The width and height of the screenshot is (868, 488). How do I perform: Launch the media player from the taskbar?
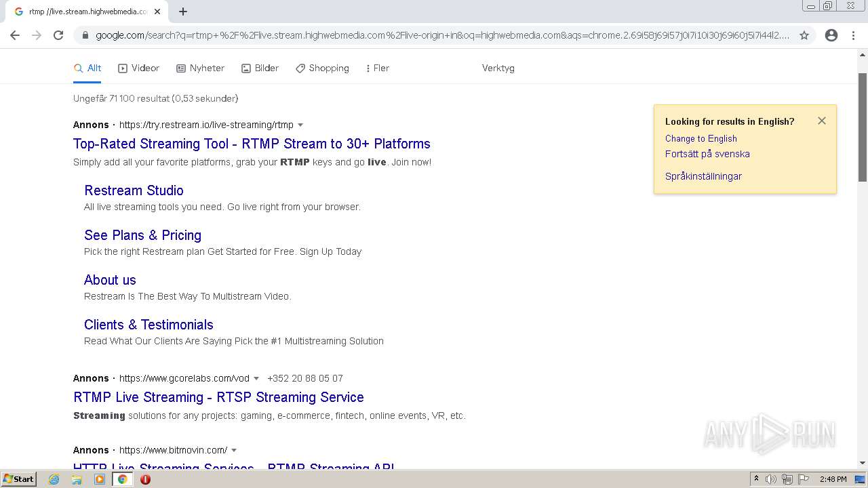100,479
